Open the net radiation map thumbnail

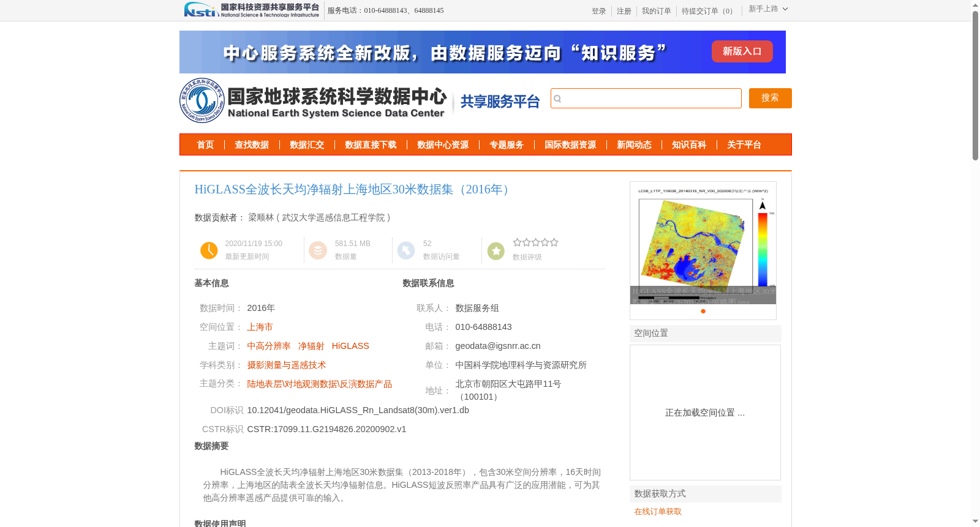click(x=703, y=243)
